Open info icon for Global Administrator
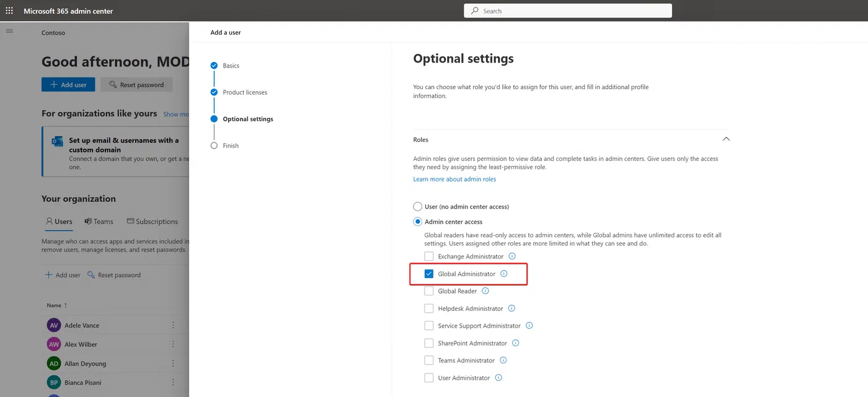Screen dimensions: 868x397 (504, 274)
